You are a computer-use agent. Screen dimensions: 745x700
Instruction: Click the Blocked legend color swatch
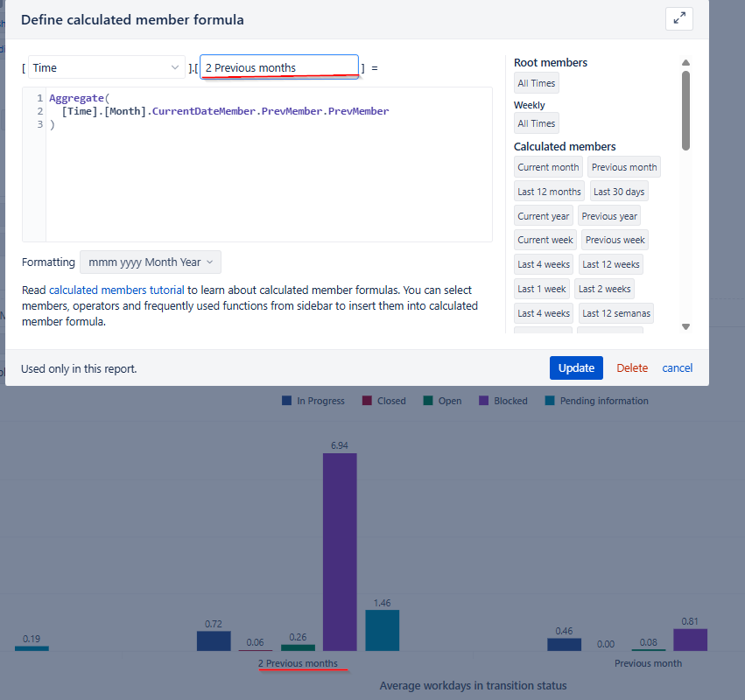pyautogui.click(x=483, y=401)
